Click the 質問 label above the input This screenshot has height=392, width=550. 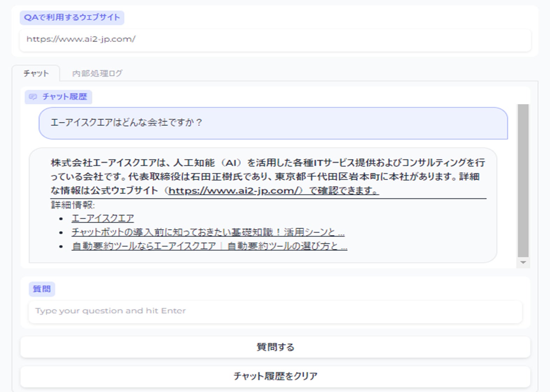[42, 289]
